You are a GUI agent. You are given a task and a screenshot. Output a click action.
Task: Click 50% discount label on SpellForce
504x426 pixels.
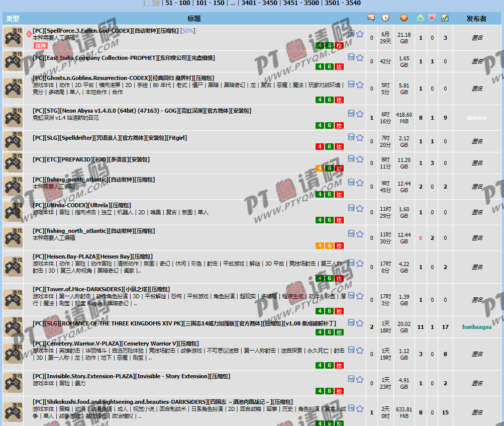pos(188,31)
